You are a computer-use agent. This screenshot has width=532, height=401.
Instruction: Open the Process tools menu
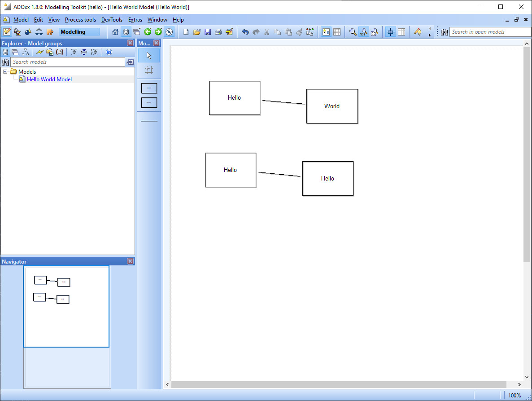(80, 20)
